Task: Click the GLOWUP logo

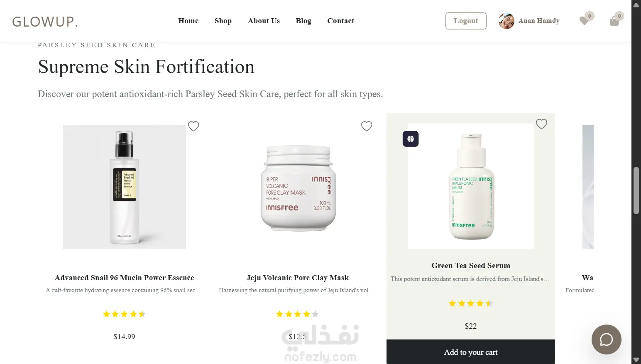Action: click(x=45, y=22)
